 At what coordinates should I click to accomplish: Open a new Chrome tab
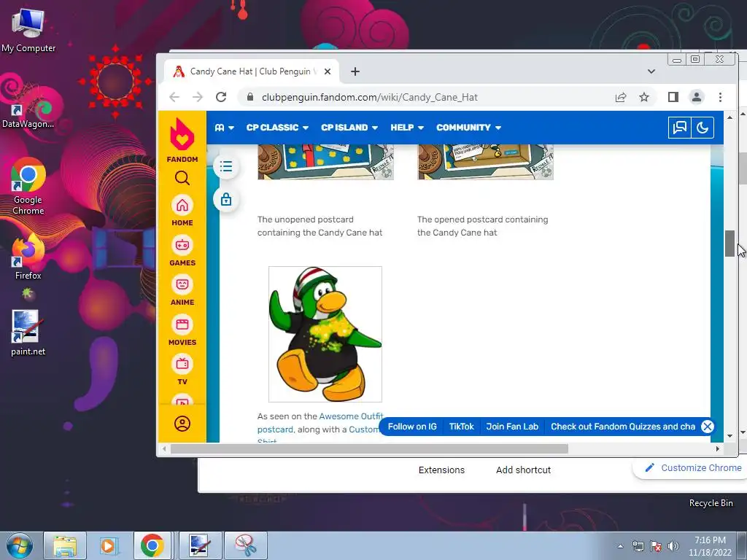point(355,71)
